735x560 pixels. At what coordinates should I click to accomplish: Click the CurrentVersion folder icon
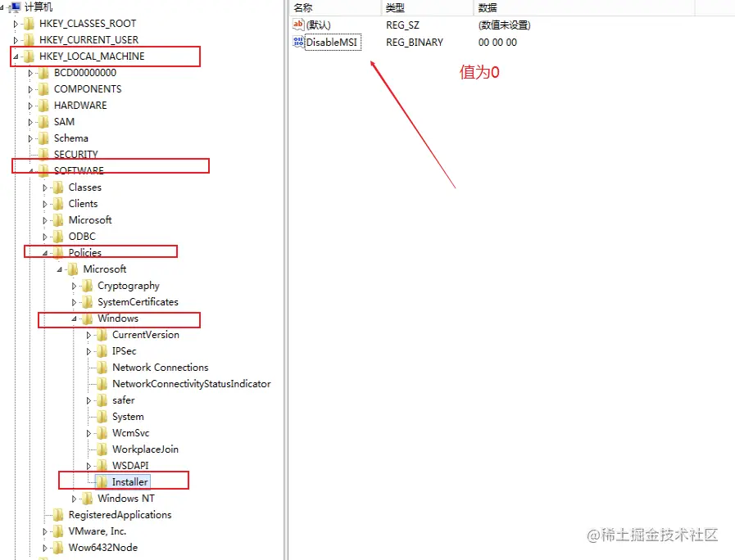[102, 335]
